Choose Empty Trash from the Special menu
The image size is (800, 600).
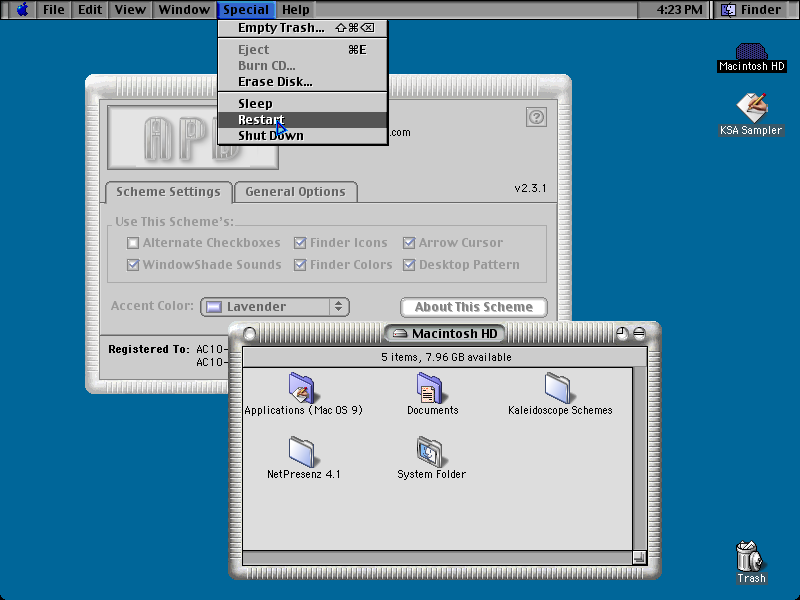(303, 28)
